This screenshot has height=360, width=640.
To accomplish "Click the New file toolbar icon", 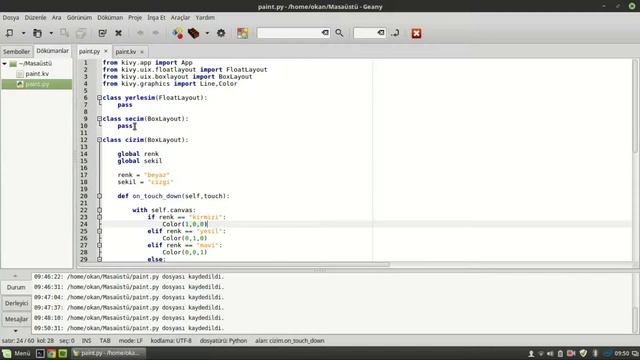I will click(x=9, y=33).
